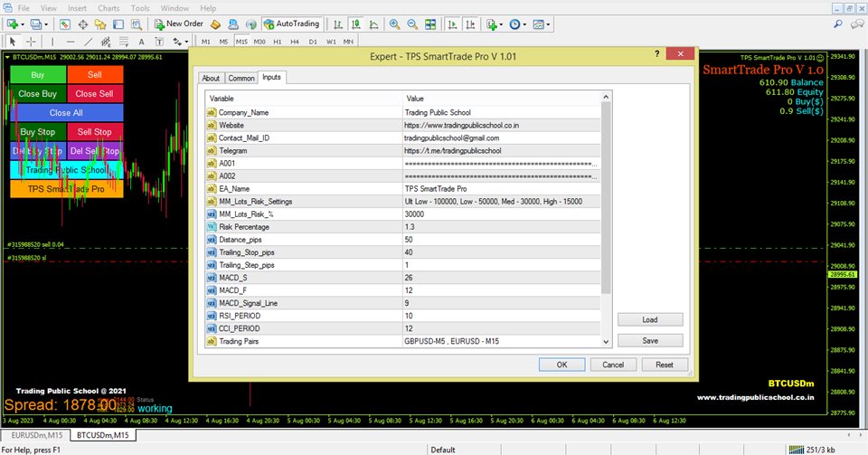Image resolution: width=868 pixels, height=455 pixels.
Task: Switch timeframe to H1
Action: tap(278, 42)
